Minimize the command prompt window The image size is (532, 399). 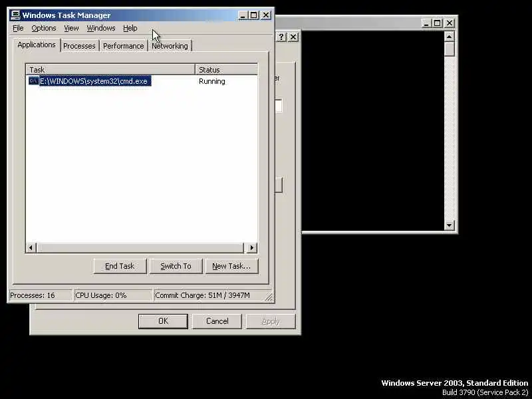pos(426,23)
